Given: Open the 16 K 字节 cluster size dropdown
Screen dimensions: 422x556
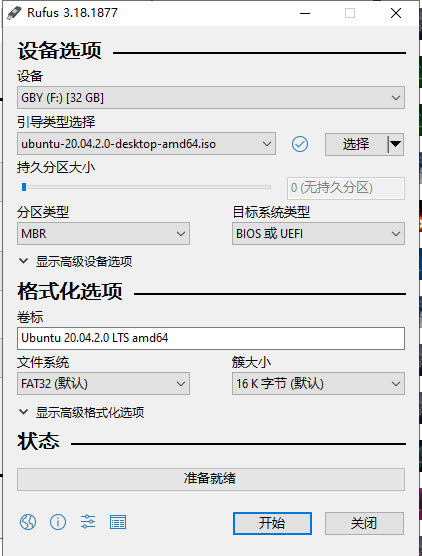Looking at the screenshot, I should tap(318, 383).
